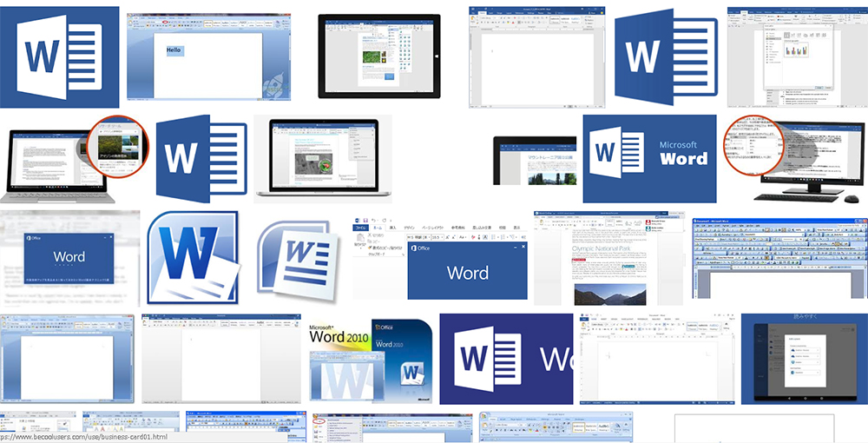Open the "Olympic National Park" document thumbnail
This screenshot has width=868, height=443.
click(609, 258)
